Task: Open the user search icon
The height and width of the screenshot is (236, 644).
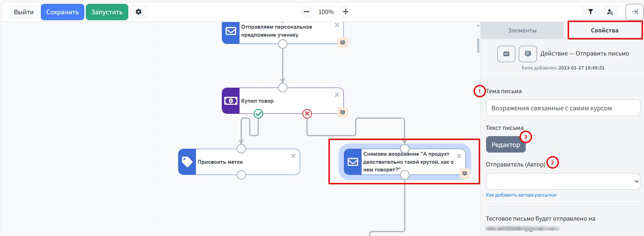Action: [610, 12]
